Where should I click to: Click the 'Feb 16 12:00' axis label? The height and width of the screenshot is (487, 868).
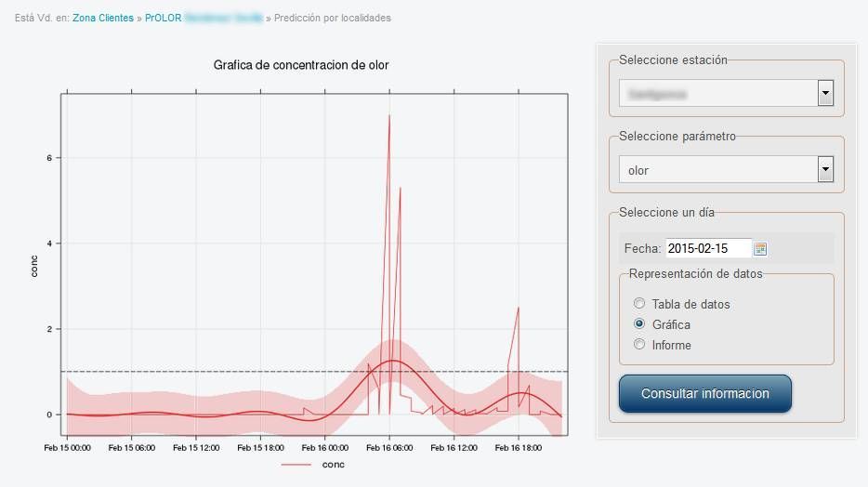tap(454, 448)
